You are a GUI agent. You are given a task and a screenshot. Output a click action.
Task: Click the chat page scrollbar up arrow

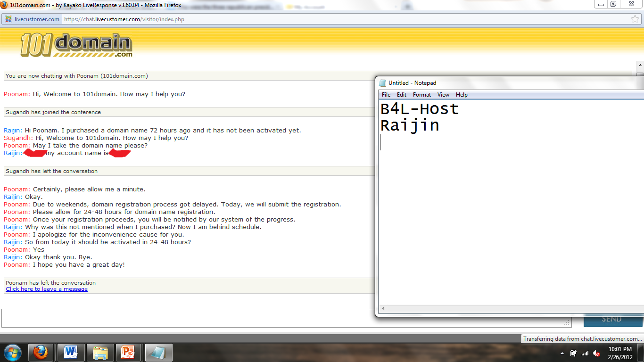pos(640,66)
